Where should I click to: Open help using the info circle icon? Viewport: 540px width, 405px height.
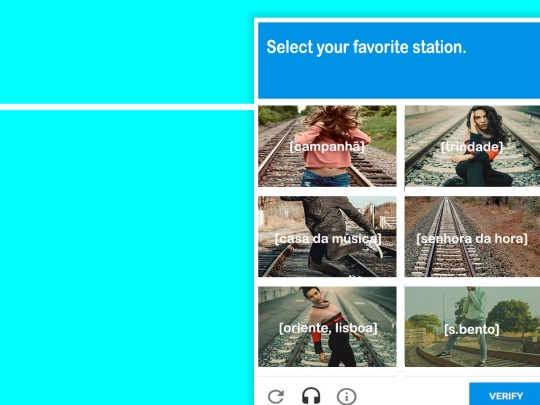(346, 396)
